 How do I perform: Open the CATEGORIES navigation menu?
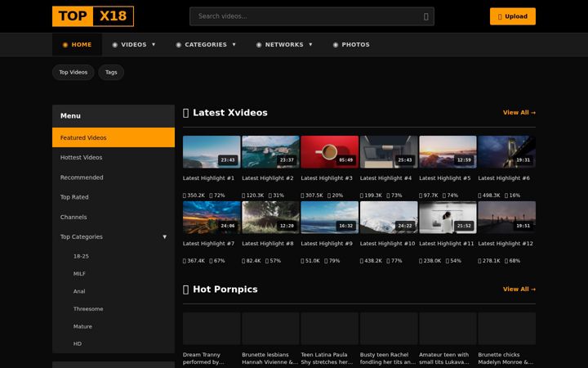[206, 45]
